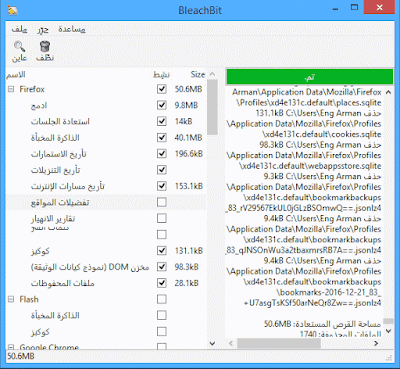Click the log pane vertical scrollbar thumb
The height and width of the screenshot is (369, 400).
[388, 321]
